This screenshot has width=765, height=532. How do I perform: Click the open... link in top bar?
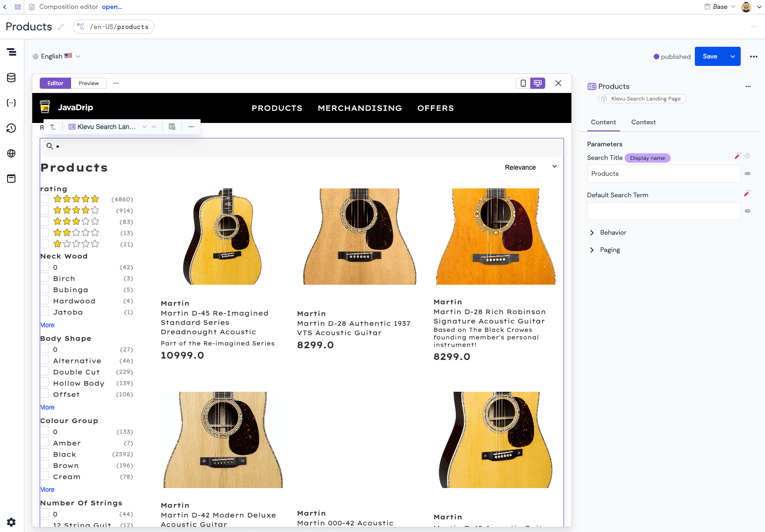[x=112, y=7]
